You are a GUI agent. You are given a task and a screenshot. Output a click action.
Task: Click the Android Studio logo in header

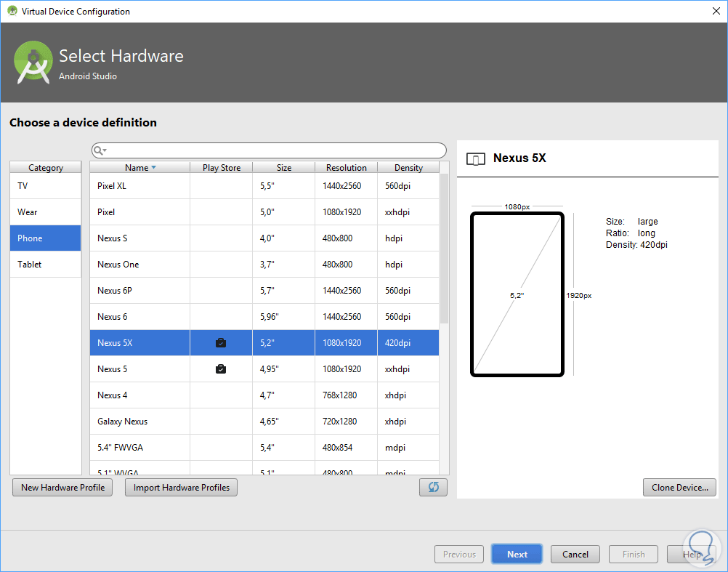point(33,63)
